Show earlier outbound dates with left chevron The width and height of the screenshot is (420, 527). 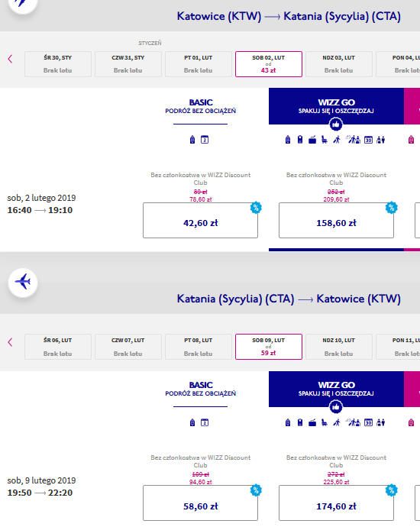coord(10,59)
